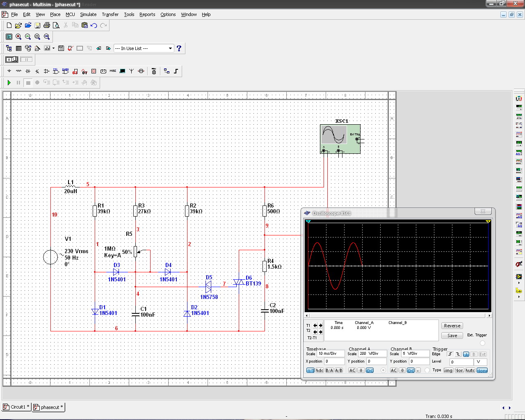Image resolution: width=525 pixels, height=420 pixels.
Task: Switch to the Circuit1 tab
Action: coord(17,407)
